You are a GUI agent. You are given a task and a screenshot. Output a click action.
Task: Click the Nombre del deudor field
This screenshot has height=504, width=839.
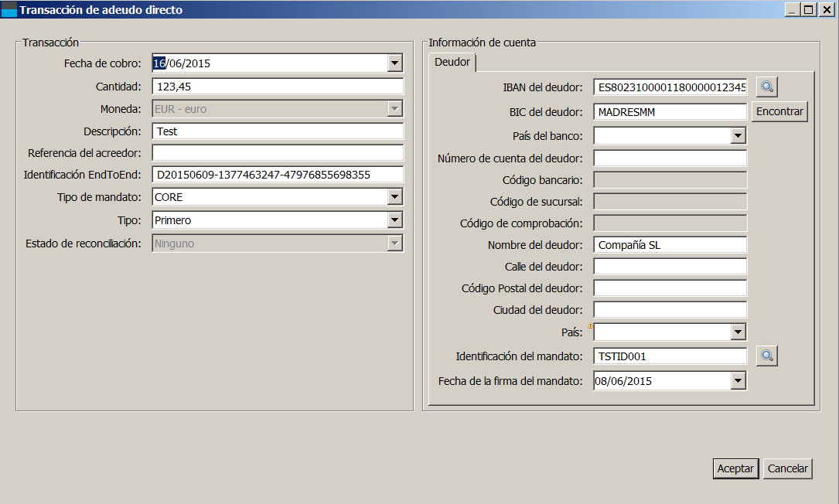670,245
